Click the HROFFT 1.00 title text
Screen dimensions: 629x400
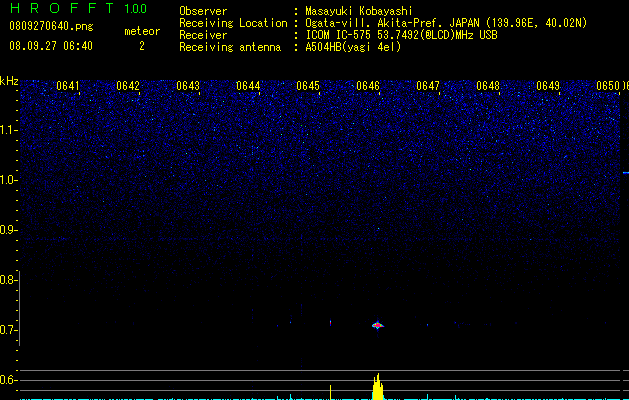tap(78, 8)
